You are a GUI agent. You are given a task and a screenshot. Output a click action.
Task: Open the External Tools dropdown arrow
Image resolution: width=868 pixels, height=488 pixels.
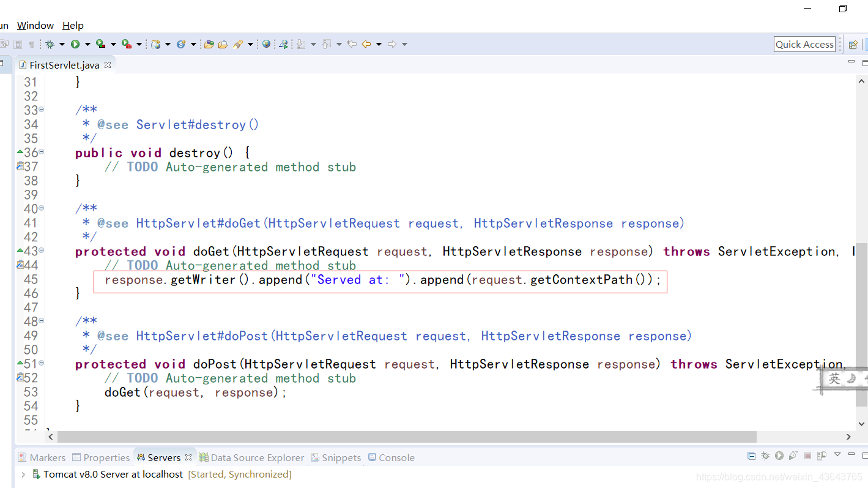click(139, 44)
